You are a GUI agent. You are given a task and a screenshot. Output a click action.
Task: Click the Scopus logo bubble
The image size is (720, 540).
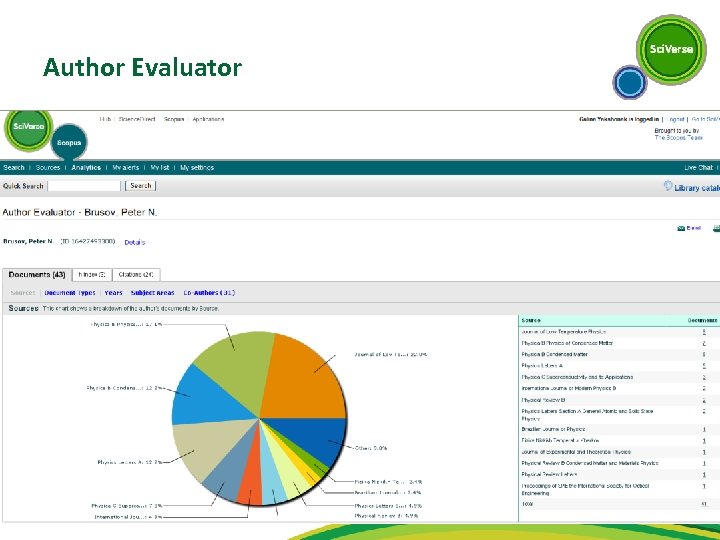pyautogui.click(x=69, y=142)
